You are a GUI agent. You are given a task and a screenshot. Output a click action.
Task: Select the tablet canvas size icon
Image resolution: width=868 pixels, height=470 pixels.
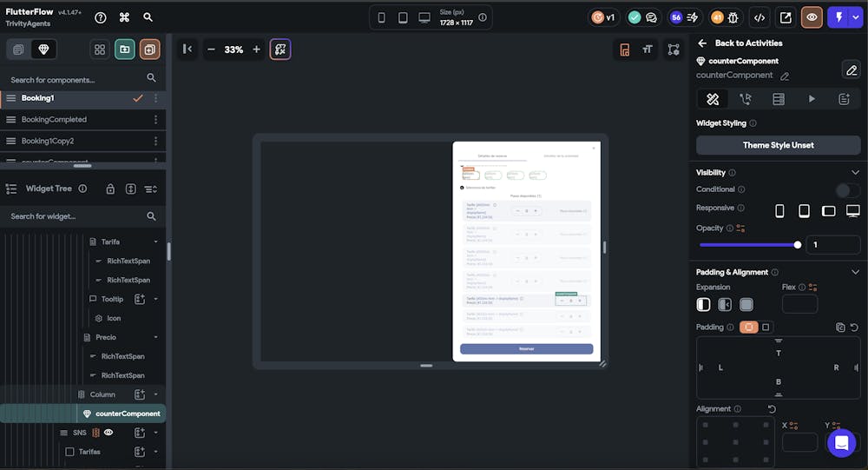[x=403, y=17]
